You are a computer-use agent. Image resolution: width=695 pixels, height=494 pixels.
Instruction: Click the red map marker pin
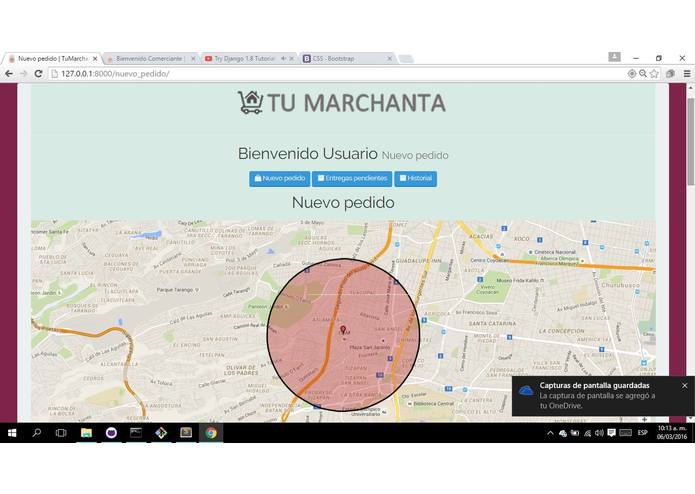coord(343,330)
